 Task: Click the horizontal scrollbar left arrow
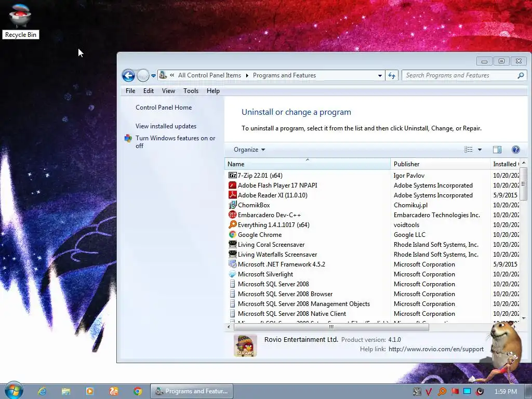229,327
